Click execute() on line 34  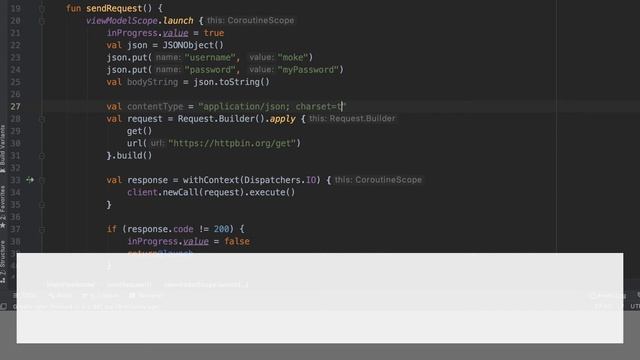pos(272,192)
